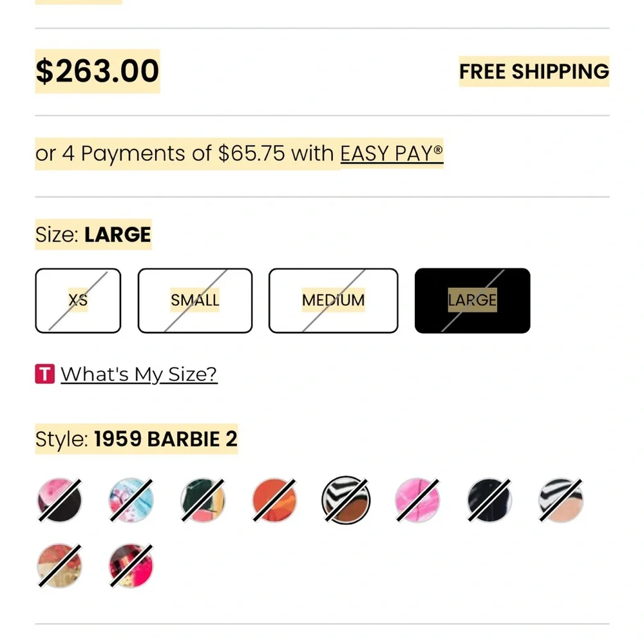Screen dimensions: 644x644
Task: Choose the bright pink tie-dye swatch
Action: [x=418, y=500]
